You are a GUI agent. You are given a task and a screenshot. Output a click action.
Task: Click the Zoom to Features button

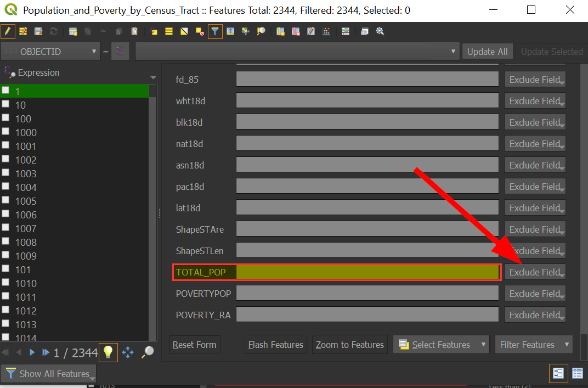tap(350, 345)
